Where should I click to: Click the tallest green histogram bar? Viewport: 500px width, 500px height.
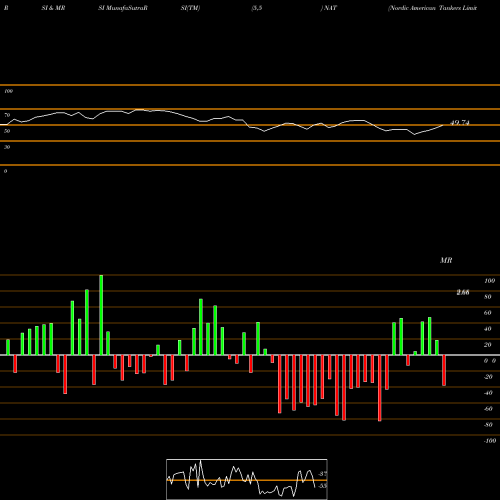(x=101, y=315)
